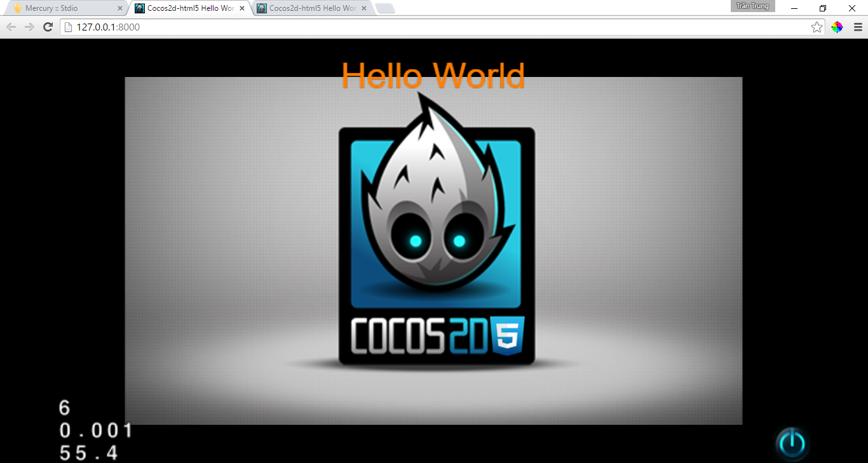Go back with the browser back arrow
Viewport: 868px width, 463px height.
tap(11, 27)
